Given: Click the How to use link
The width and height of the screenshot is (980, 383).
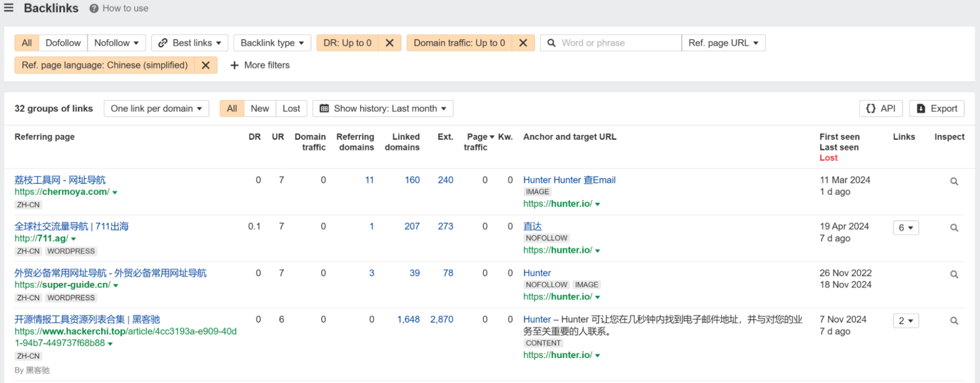Looking at the screenshot, I should (125, 8).
